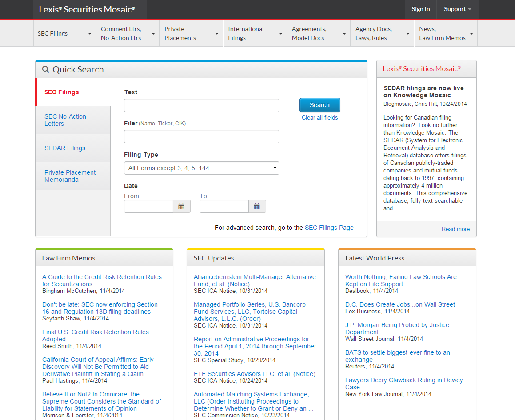The image size is (515, 420).
Task: Open the To date calendar picker
Action: (x=257, y=206)
